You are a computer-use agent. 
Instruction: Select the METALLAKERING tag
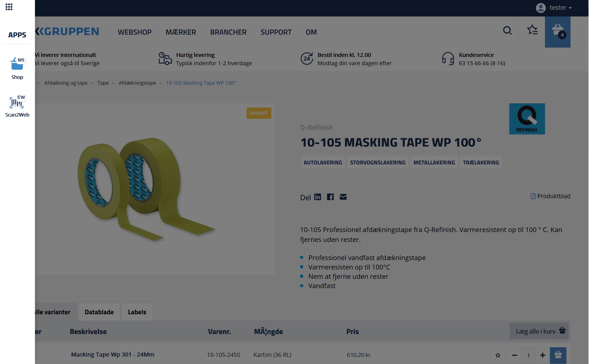[434, 162]
